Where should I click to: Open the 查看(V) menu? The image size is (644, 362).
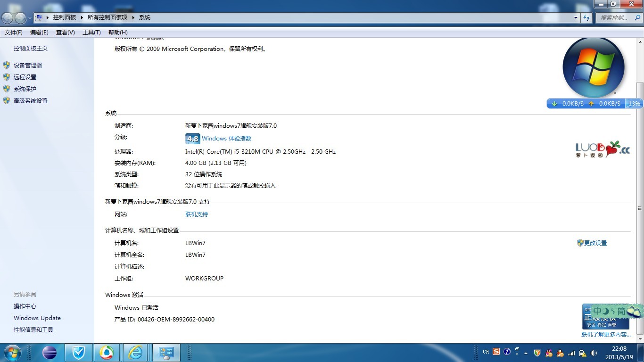pos(65,33)
